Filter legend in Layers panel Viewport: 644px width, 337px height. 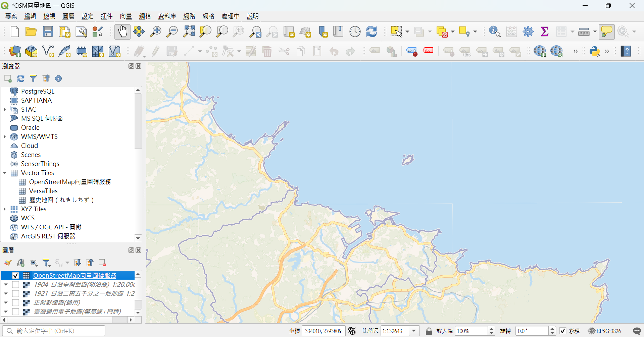pos(46,263)
